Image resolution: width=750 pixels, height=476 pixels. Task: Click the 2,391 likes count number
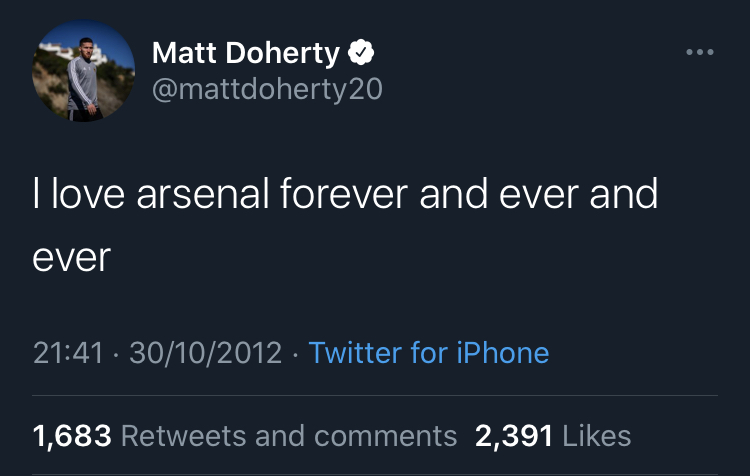(x=514, y=436)
